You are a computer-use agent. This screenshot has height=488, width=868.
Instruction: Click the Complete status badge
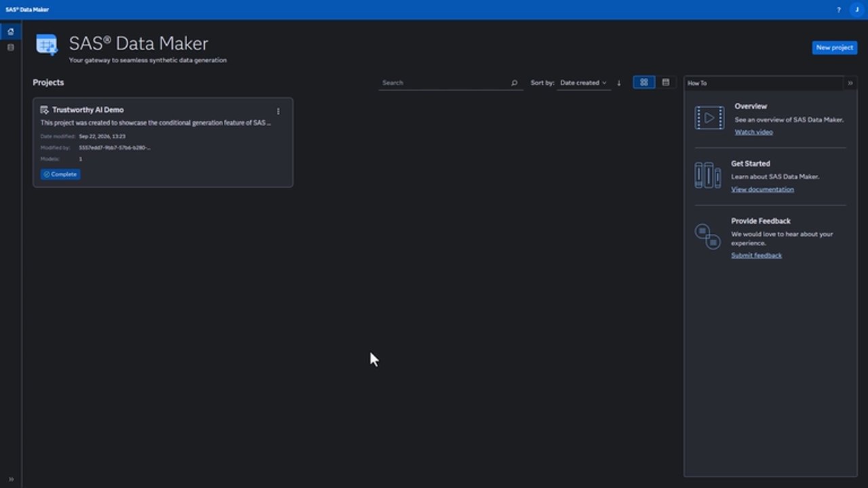tap(60, 174)
